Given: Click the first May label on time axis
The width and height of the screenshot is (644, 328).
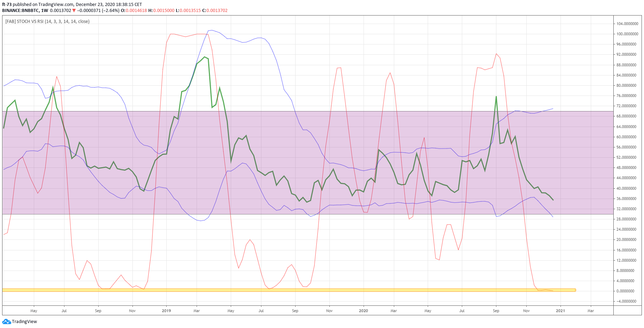Looking at the screenshot, I should [34, 311].
